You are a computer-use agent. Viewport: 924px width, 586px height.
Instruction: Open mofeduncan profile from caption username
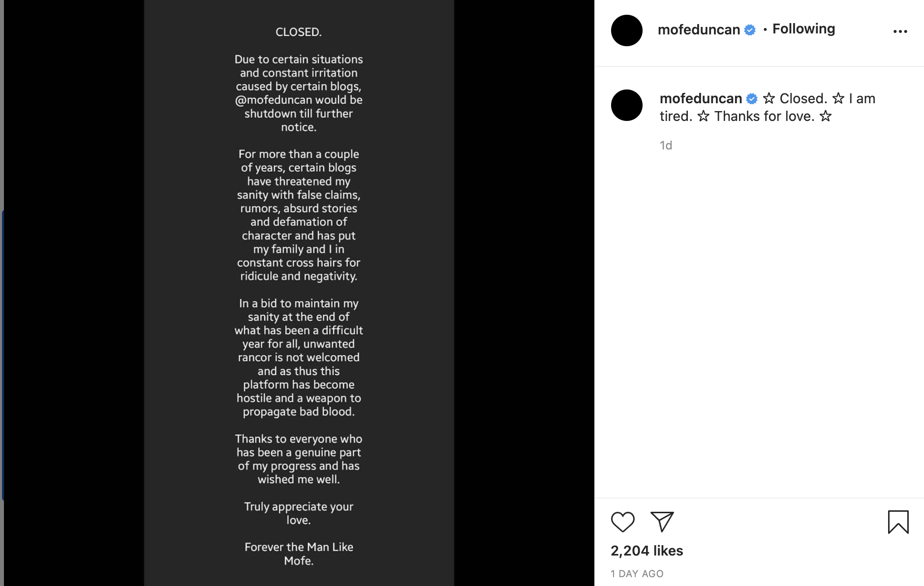(x=701, y=99)
